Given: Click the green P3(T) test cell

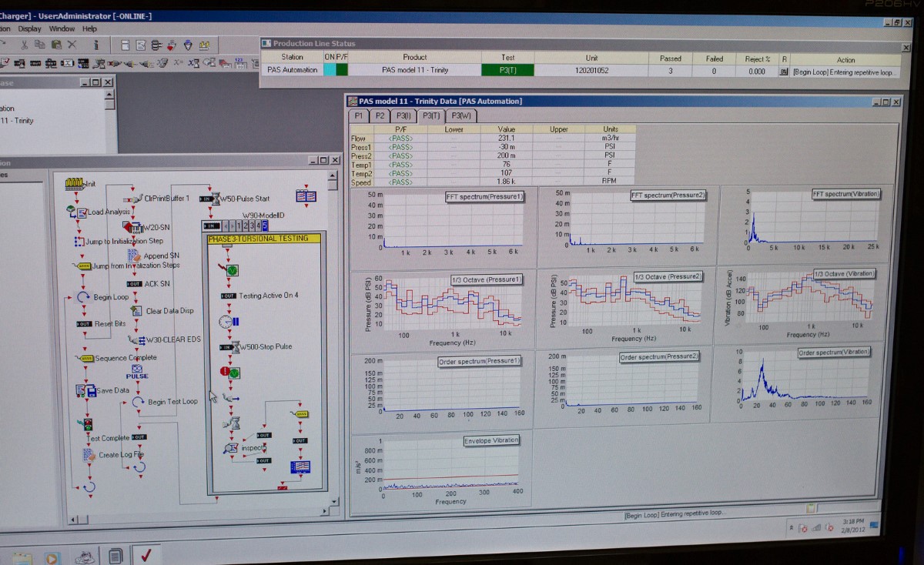Looking at the screenshot, I should (507, 70).
